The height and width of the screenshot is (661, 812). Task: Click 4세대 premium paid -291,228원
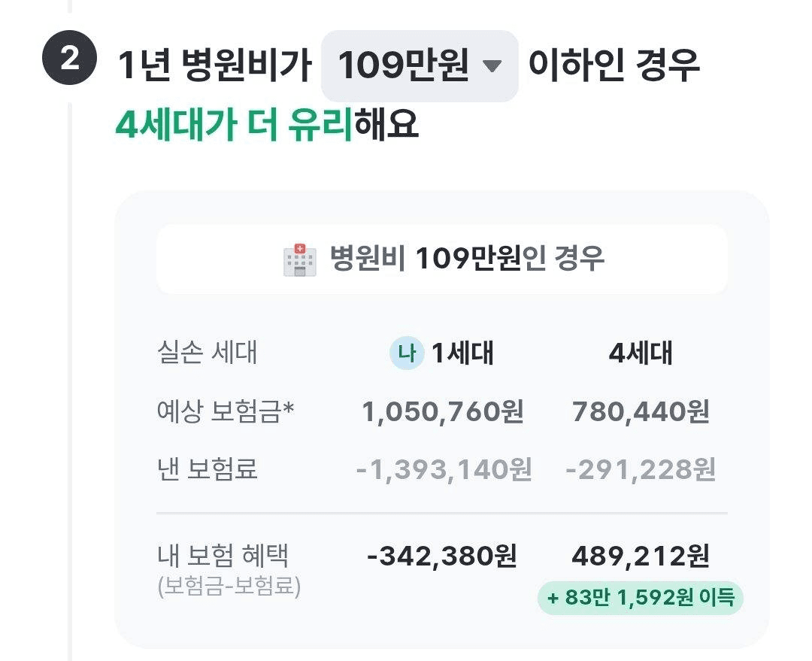641,469
